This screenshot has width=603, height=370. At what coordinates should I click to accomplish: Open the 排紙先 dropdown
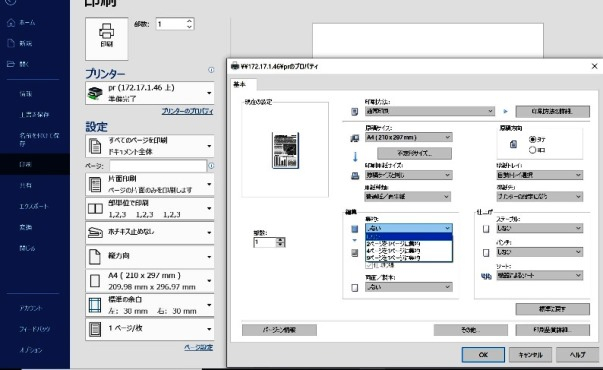point(540,197)
